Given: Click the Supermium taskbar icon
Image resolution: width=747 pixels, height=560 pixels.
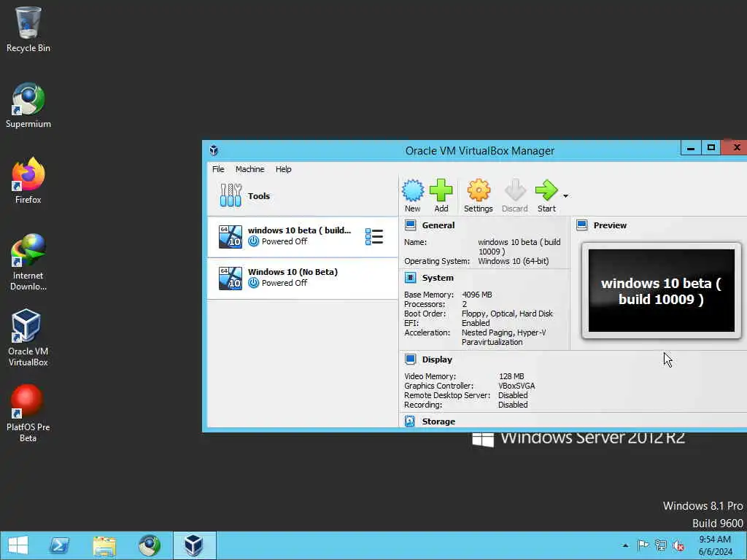Looking at the screenshot, I should tap(149, 545).
